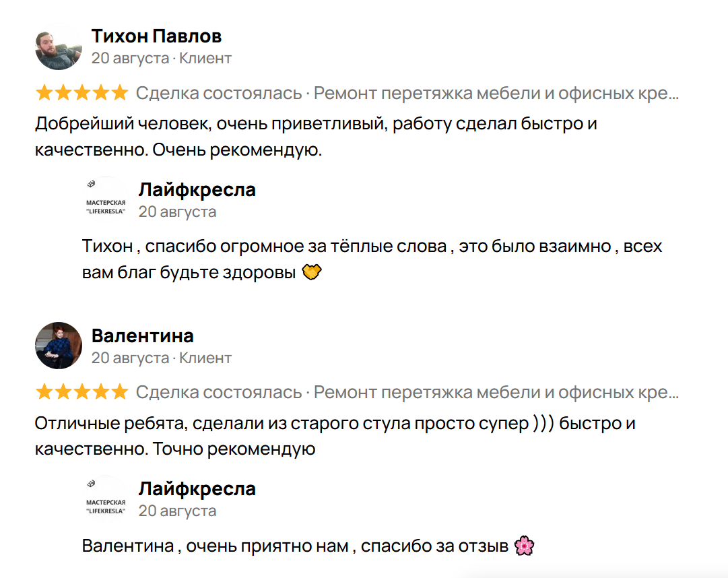The image size is (728, 578).
Task: Click Тихон's review text 'Добрейший человек'
Action: [x=315, y=125]
